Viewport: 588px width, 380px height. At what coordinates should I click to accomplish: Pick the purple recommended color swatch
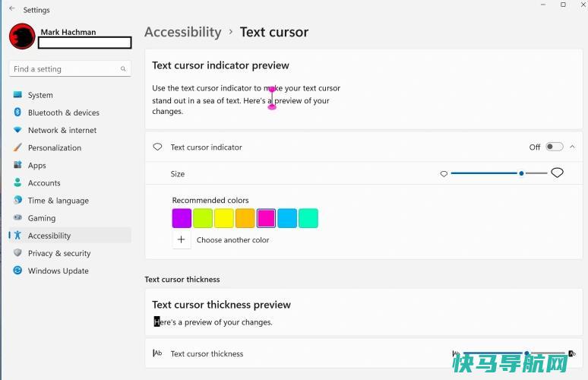(x=182, y=218)
